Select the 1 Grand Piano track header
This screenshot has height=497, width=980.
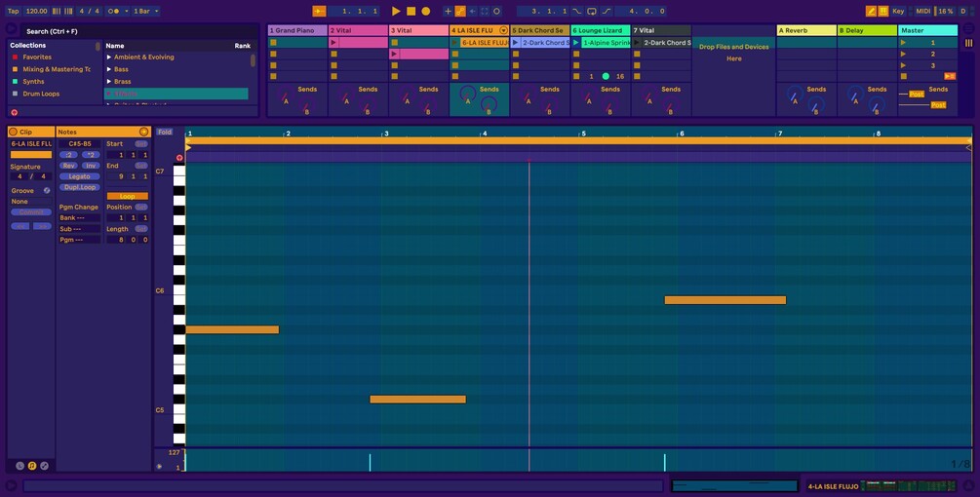[x=297, y=30]
